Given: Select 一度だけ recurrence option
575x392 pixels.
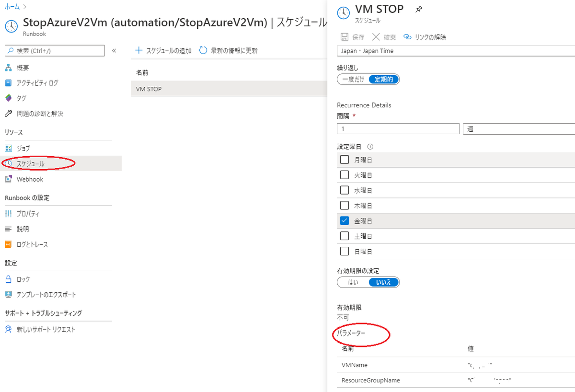Looking at the screenshot, I should pyautogui.click(x=354, y=80).
